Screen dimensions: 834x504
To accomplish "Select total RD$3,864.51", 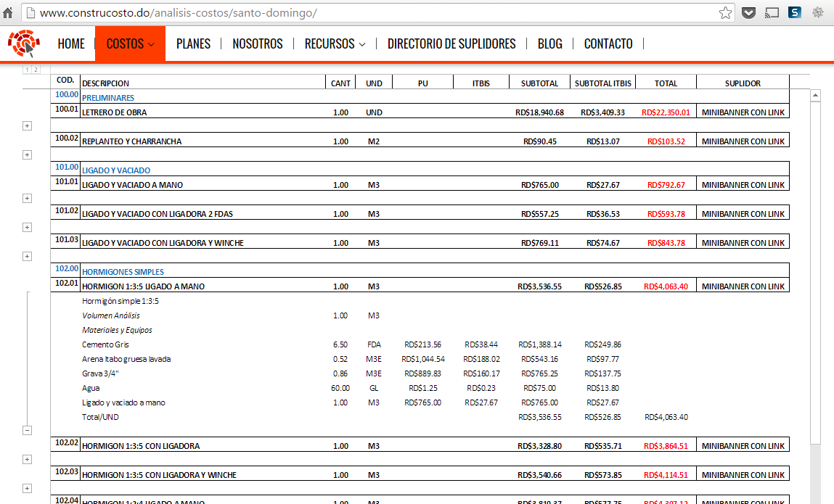I will (x=666, y=446).
